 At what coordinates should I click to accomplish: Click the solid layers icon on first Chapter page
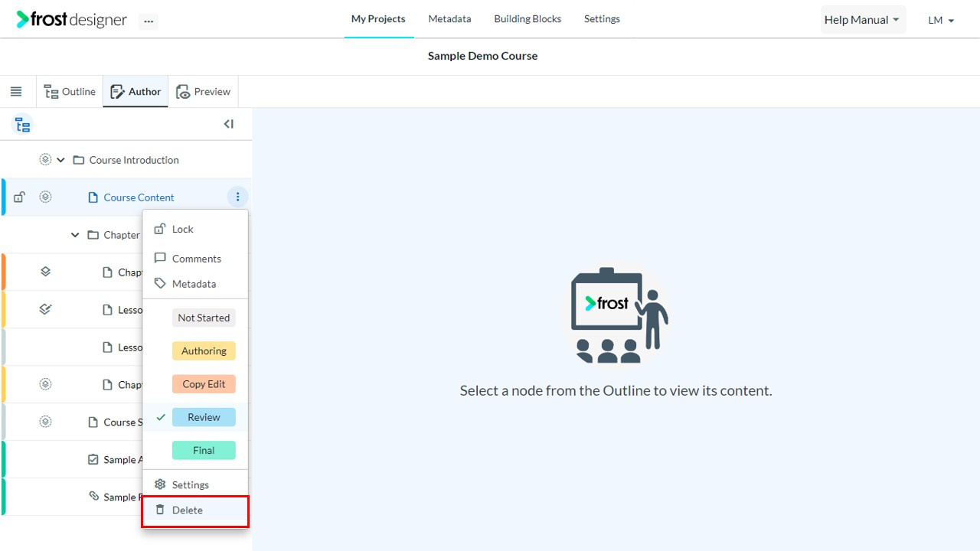45,272
